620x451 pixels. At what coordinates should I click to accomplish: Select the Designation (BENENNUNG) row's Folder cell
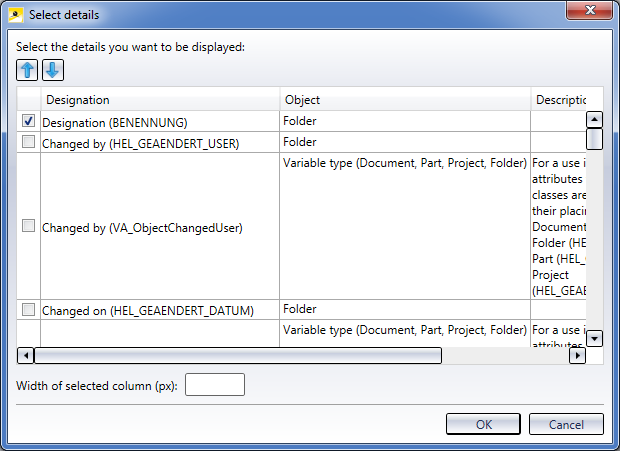(404, 121)
